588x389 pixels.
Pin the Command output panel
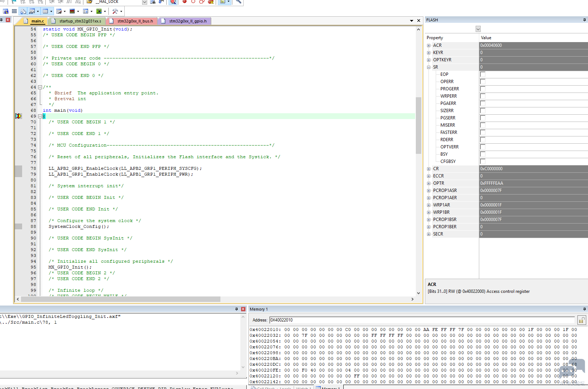click(x=237, y=309)
